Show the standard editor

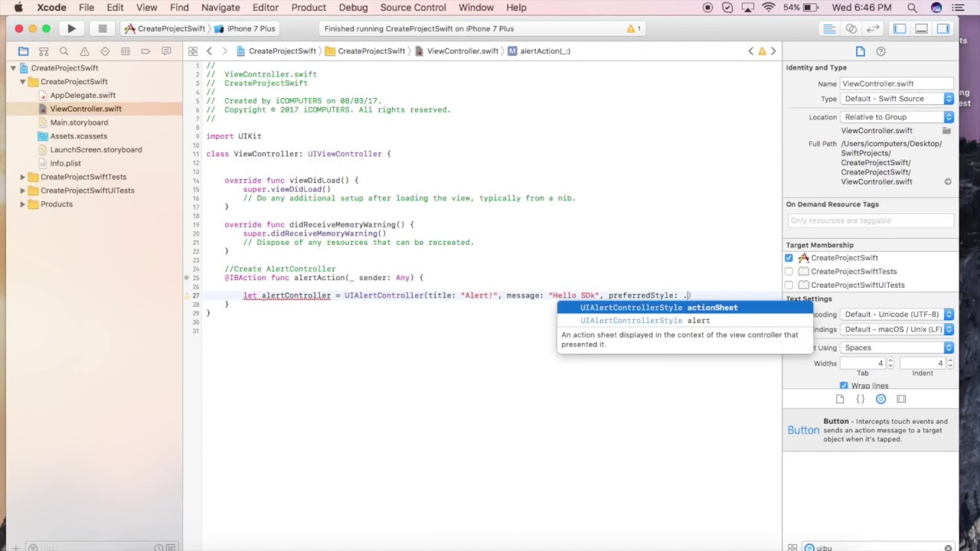(829, 28)
